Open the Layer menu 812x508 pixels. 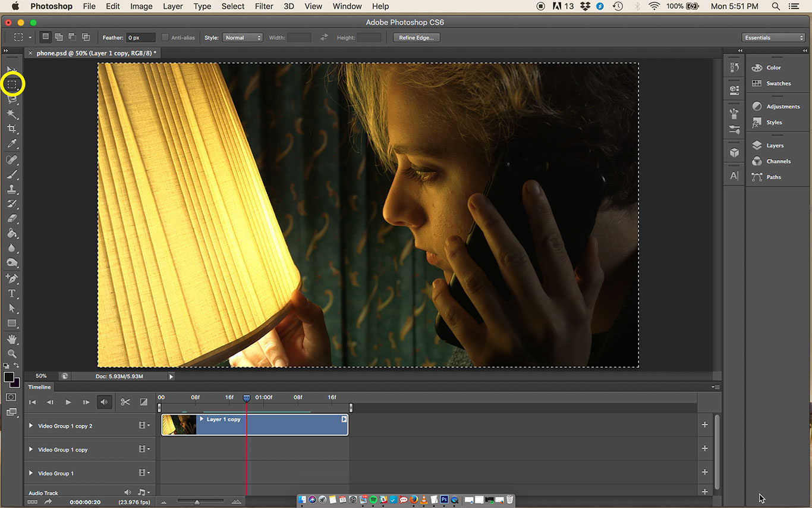point(173,7)
